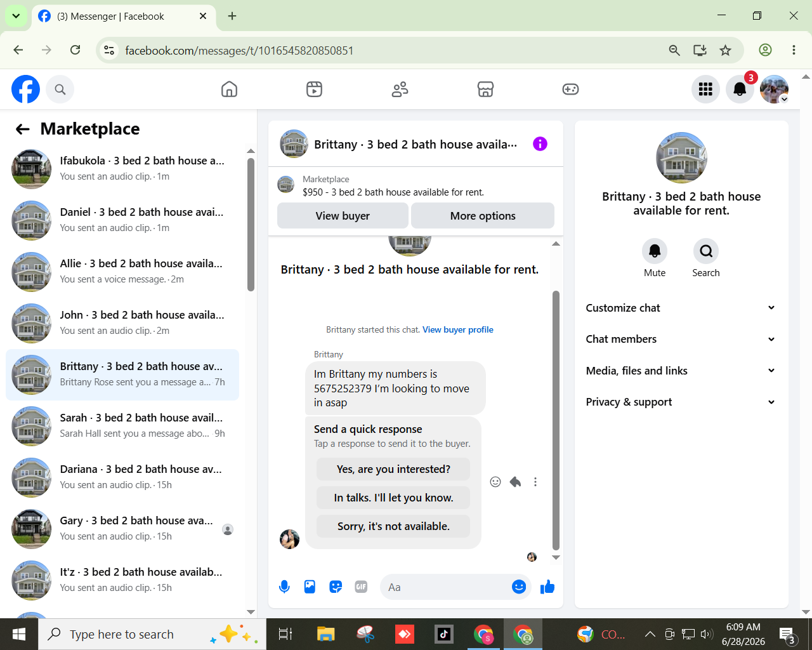Go to the Home feed icon
This screenshot has width=812, height=650.
(x=229, y=90)
